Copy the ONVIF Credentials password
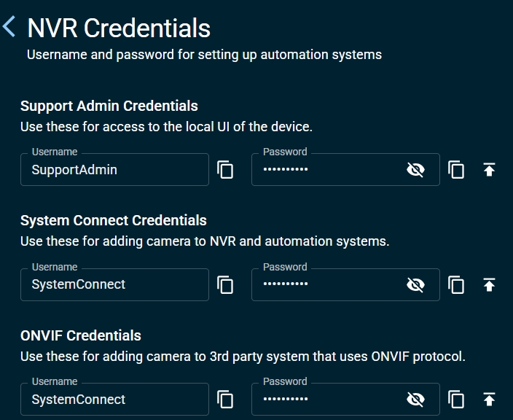This screenshot has width=513, height=420. tap(456, 400)
